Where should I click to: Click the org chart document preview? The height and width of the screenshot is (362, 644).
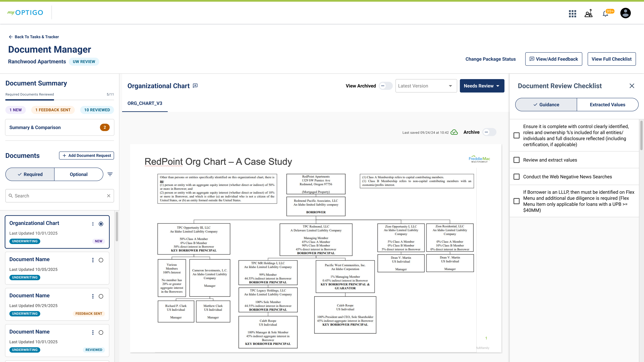pos(316,248)
